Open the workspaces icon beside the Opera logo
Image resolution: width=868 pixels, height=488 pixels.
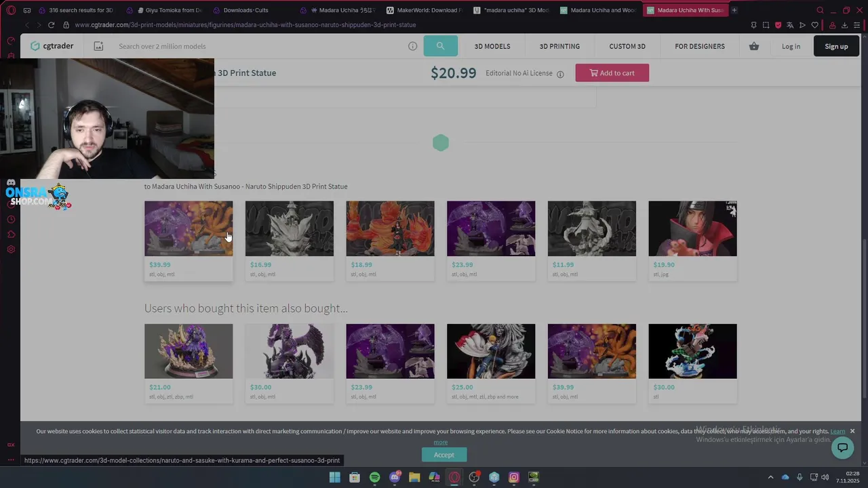[x=26, y=11]
